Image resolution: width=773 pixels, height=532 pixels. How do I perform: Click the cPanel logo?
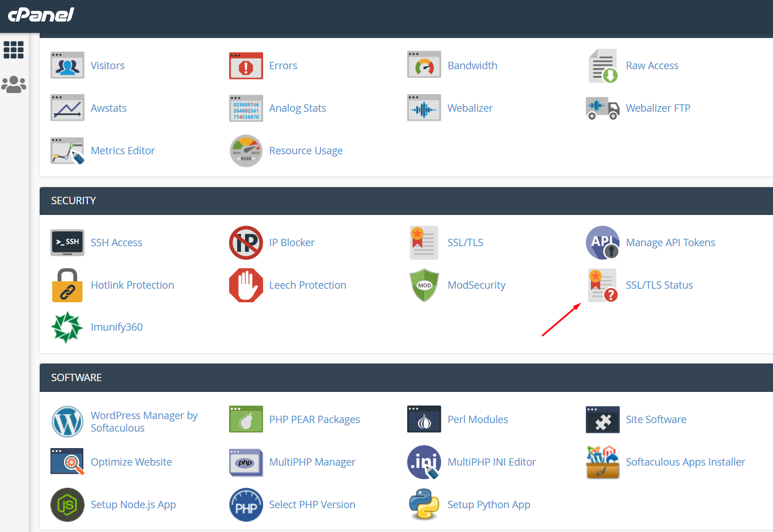point(41,15)
